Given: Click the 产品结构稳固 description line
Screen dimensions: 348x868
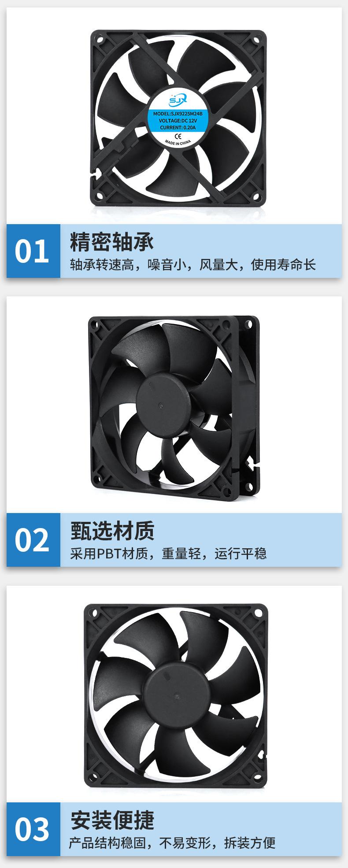Looking at the screenshot, I should pos(172,843).
